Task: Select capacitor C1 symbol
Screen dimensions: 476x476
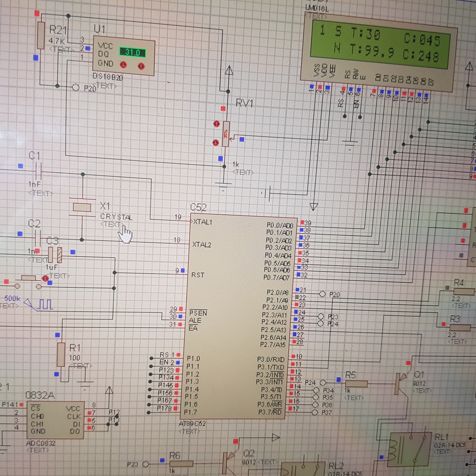Action: point(38,171)
